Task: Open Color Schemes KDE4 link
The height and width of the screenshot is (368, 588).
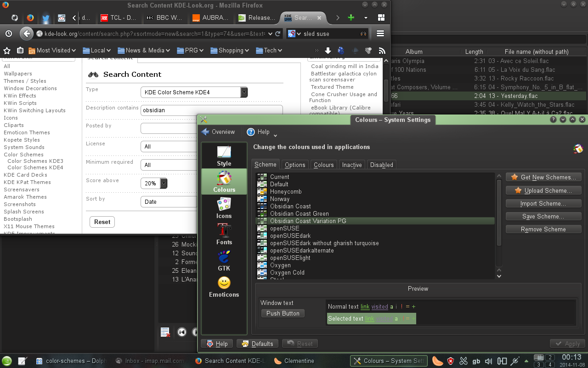Action: tap(35, 167)
